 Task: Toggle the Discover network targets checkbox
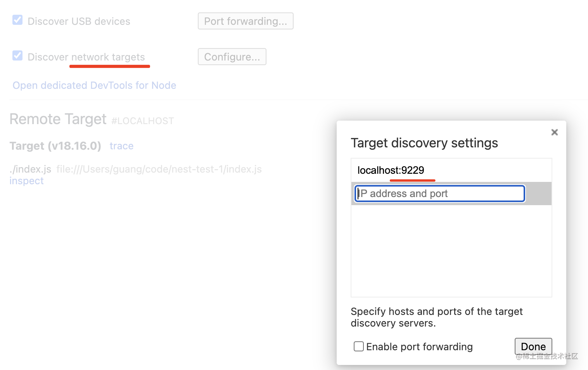(x=17, y=55)
